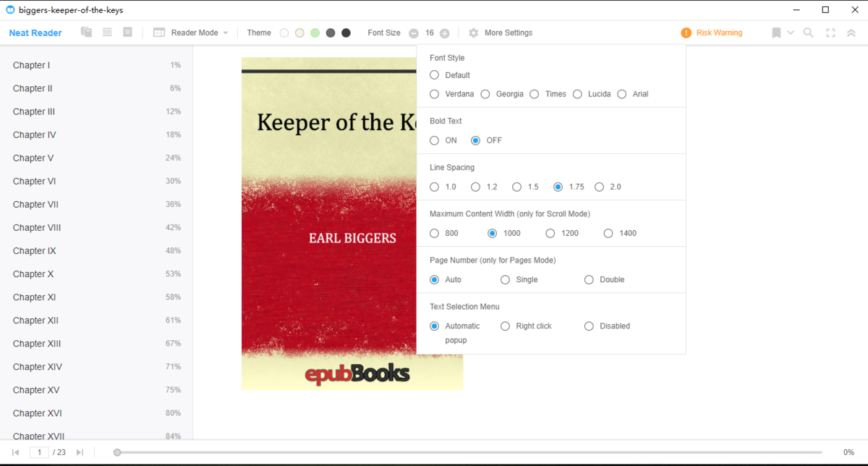Open Chapter VII from the sidebar

coord(35,204)
